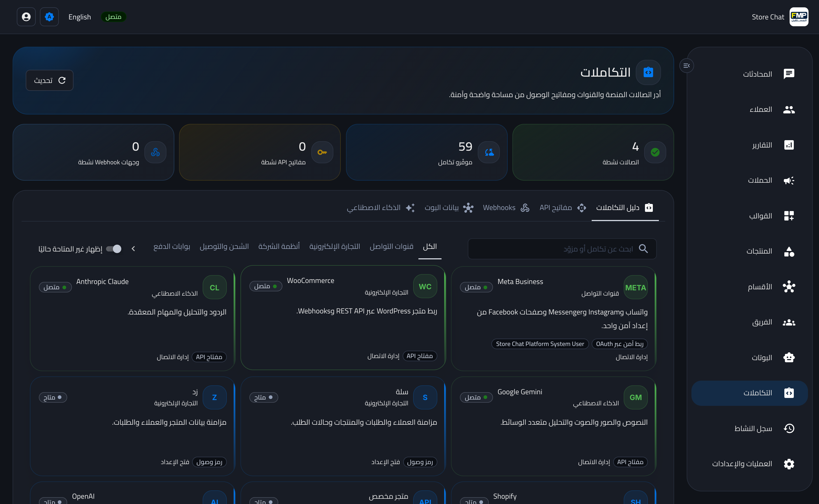Open the التكاملات sidebar menu item
819x504 pixels.
[x=749, y=393]
